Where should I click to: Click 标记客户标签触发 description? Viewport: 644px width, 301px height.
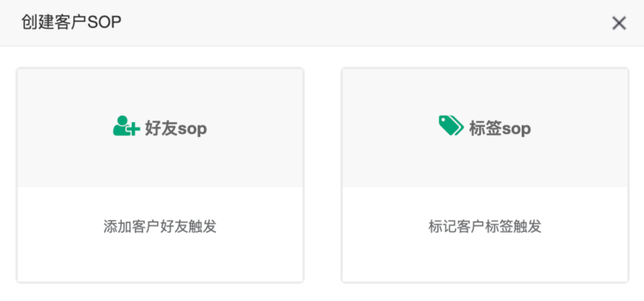[484, 227]
